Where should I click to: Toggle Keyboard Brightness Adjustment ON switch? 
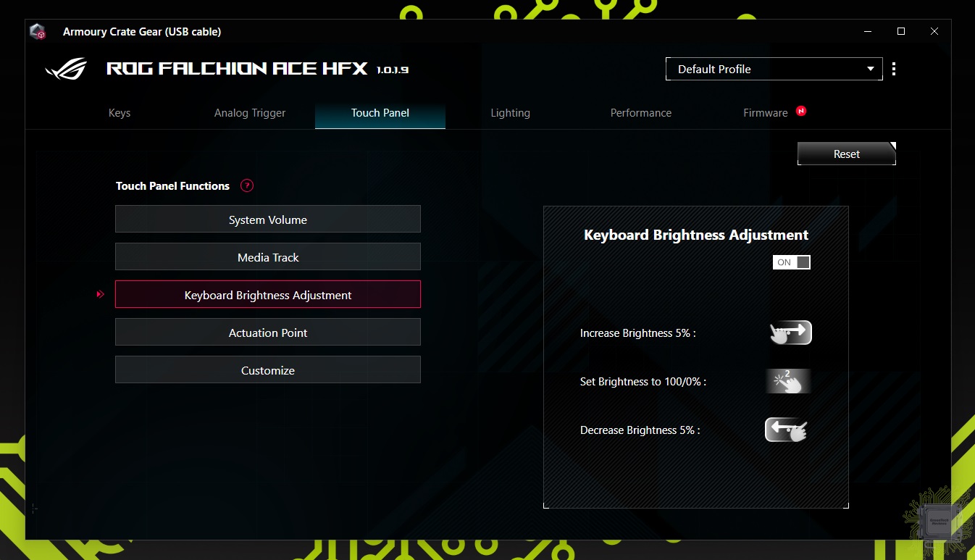pos(792,262)
